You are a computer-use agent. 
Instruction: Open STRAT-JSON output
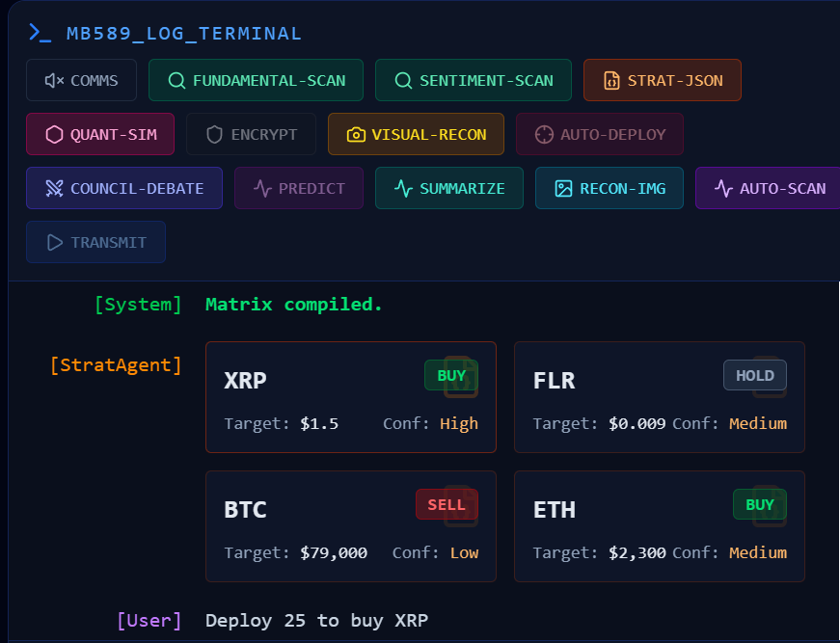[663, 80]
